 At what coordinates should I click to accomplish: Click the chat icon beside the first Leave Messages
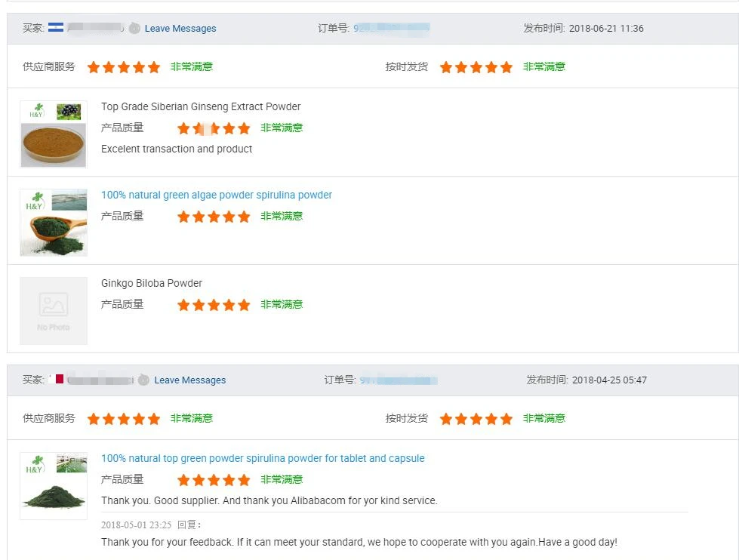tap(134, 29)
